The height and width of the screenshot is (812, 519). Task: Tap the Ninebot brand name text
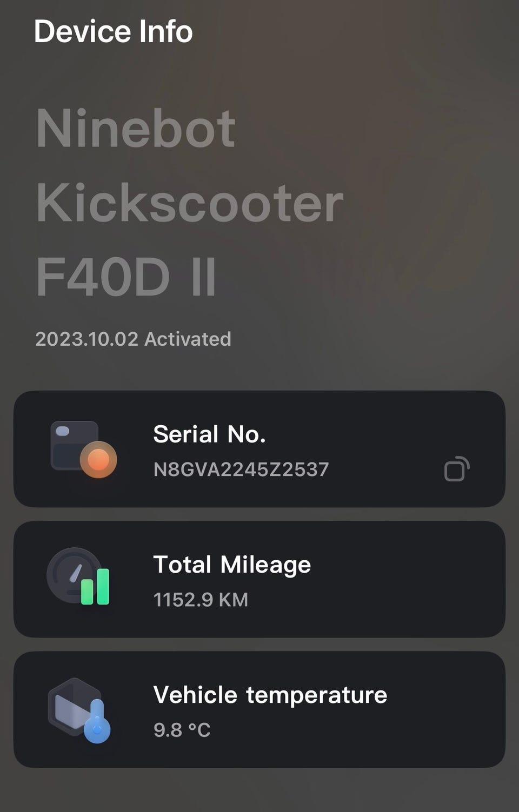136,129
